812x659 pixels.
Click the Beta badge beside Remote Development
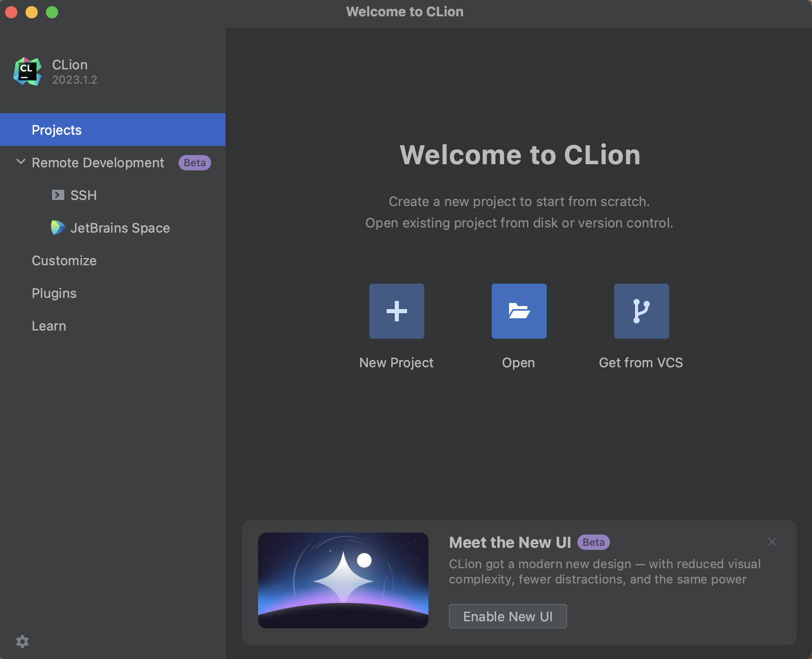pos(195,163)
